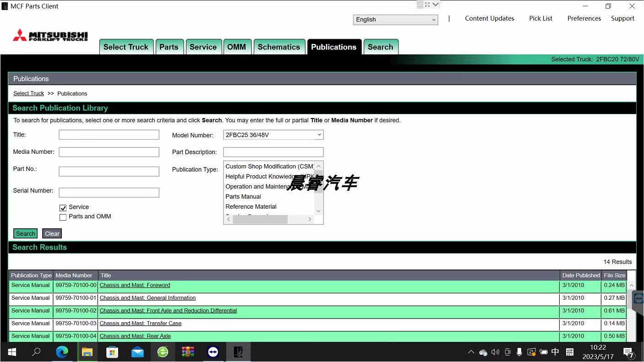Click the results table scroll up arrow
The image size is (644, 362).
click(x=631, y=286)
